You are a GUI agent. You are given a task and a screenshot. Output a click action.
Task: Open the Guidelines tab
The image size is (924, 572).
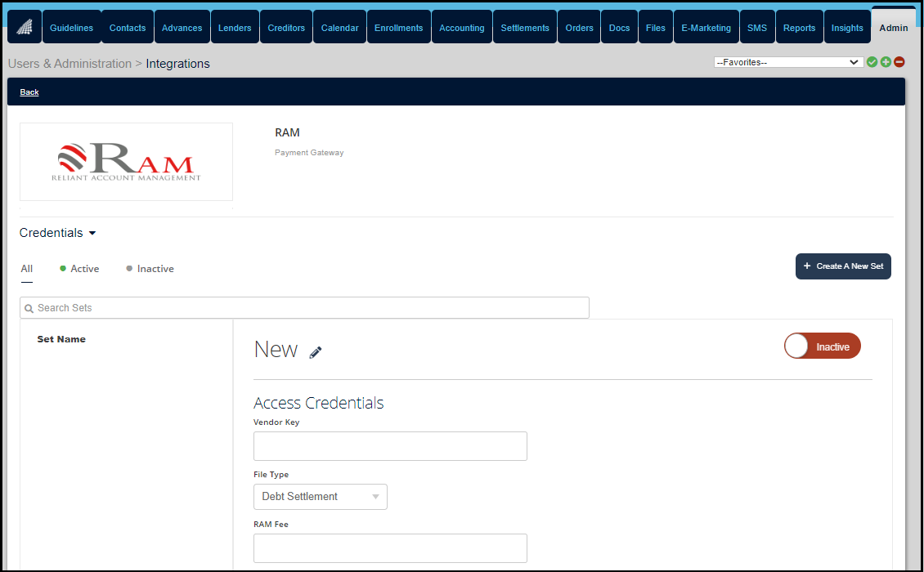(x=71, y=27)
